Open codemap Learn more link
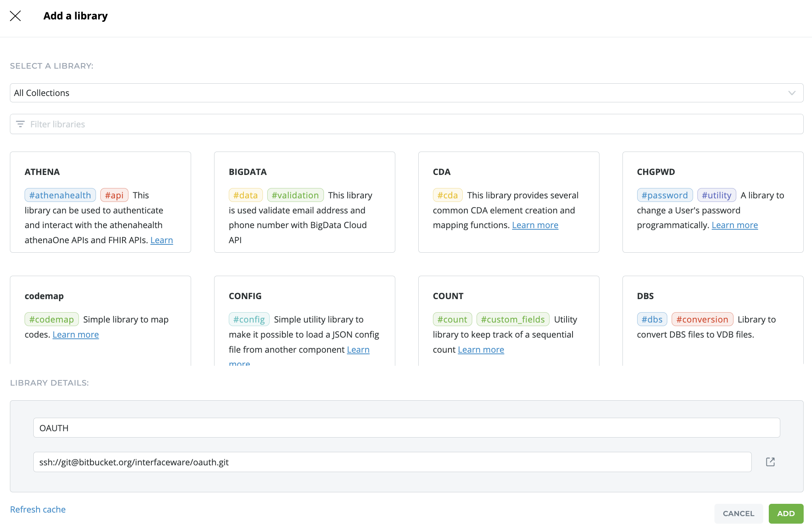Screen dimensions: 812x530 click(x=75, y=335)
